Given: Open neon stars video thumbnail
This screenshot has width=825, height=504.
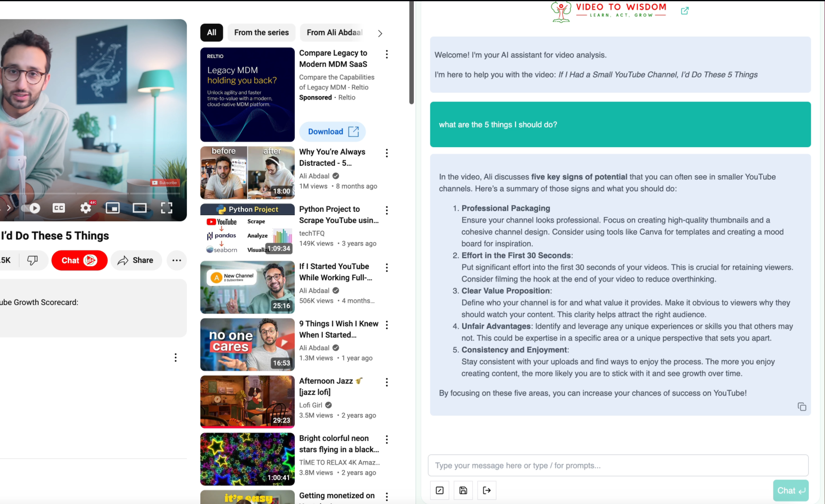Looking at the screenshot, I should [x=247, y=459].
